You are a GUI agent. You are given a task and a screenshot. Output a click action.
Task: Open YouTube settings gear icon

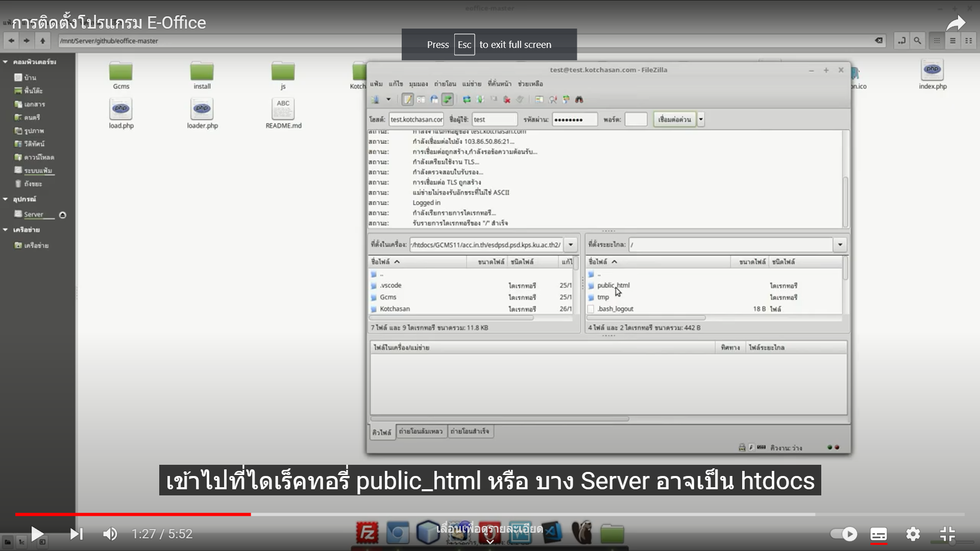coord(913,534)
